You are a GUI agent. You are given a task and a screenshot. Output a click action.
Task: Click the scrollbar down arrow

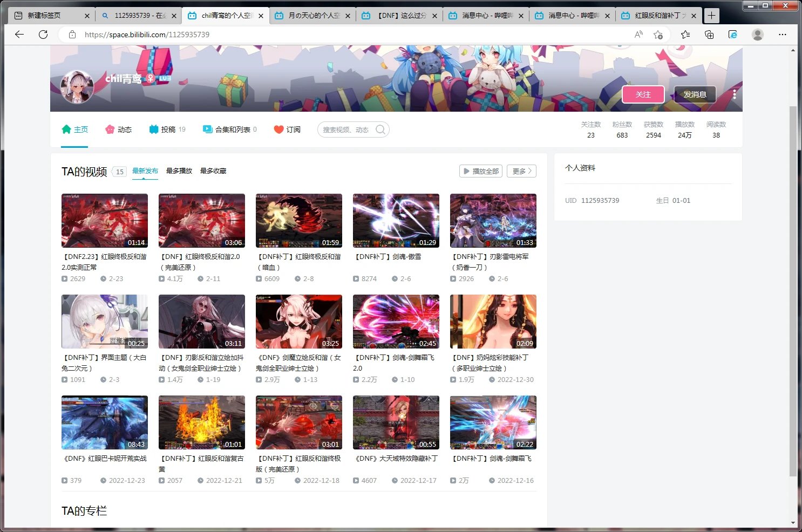pos(793,523)
